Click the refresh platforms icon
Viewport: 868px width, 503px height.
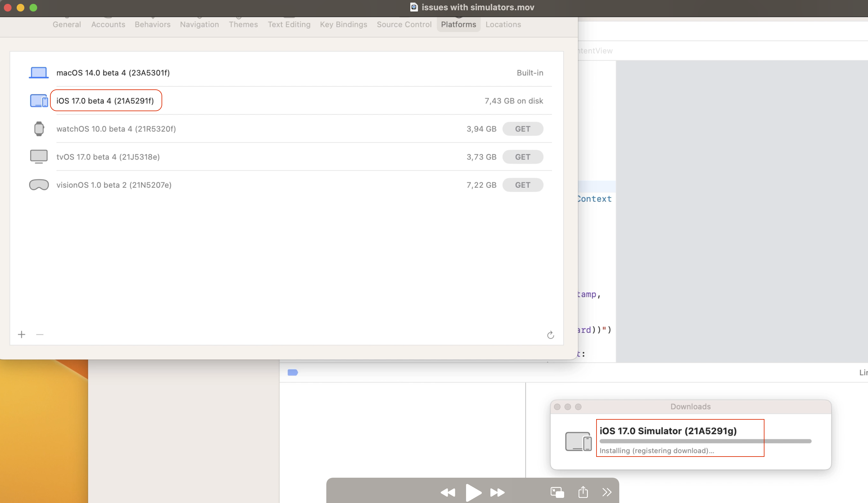(x=550, y=335)
